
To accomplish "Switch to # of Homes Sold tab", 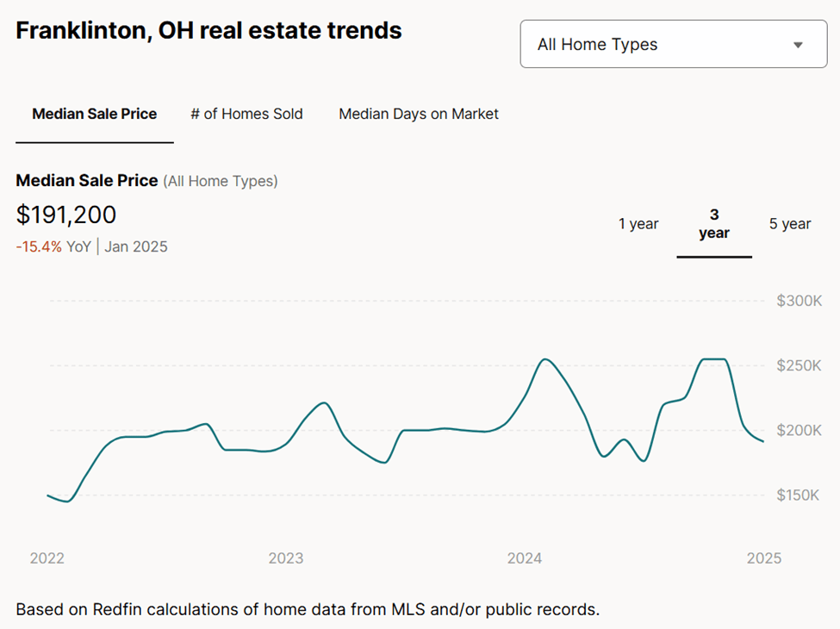I will (246, 114).
